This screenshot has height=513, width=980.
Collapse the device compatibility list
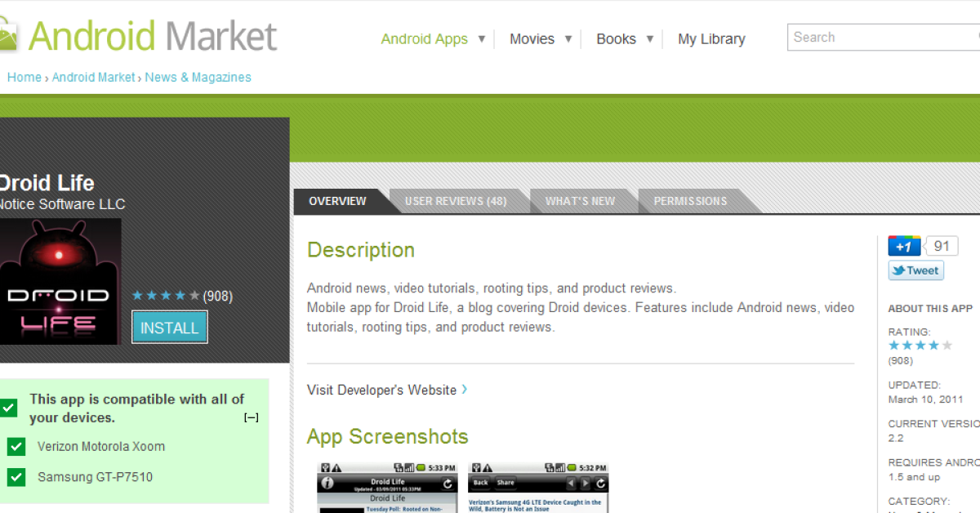(252, 417)
